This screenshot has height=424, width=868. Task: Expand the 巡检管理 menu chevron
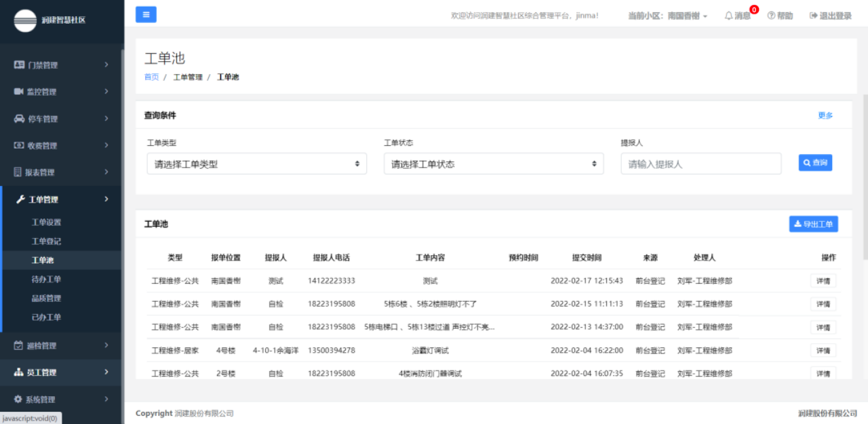click(106, 345)
